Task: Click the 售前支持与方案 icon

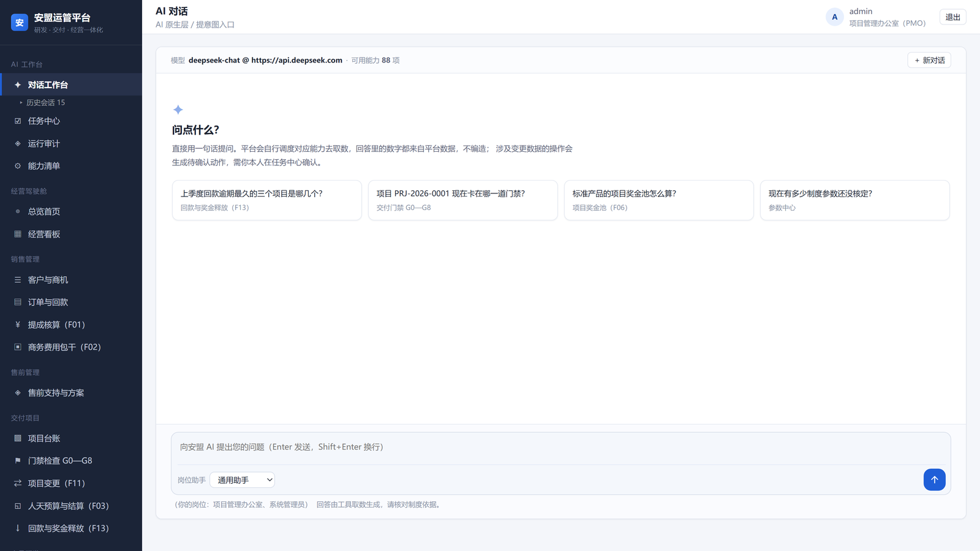Action: pyautogui.click(x=18, y=392)
